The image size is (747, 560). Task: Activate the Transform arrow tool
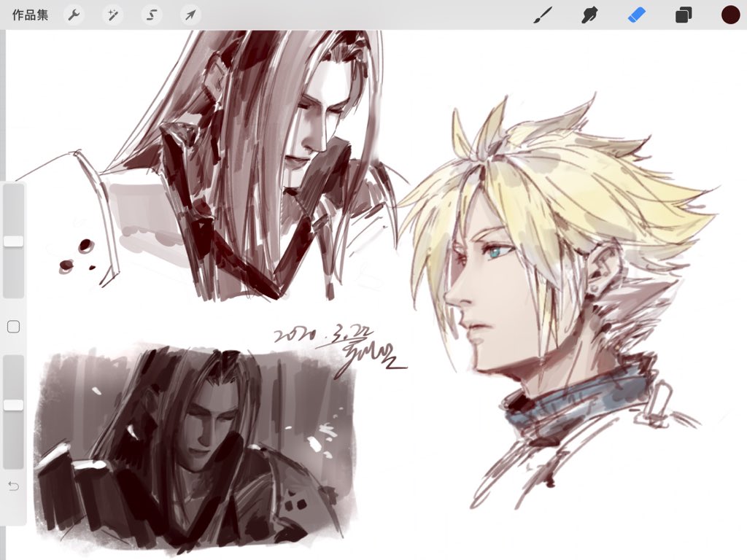click(190, 15)
